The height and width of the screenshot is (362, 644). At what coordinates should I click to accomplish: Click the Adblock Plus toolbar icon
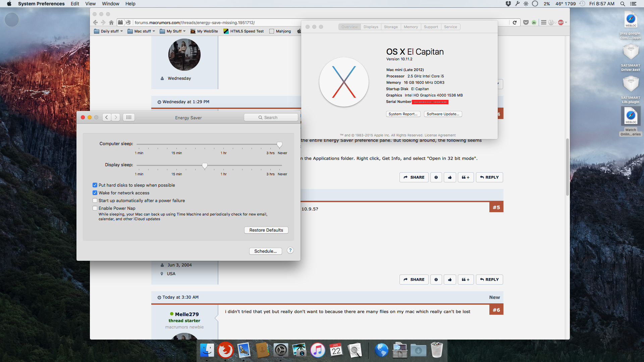click(x=561, y=22)
